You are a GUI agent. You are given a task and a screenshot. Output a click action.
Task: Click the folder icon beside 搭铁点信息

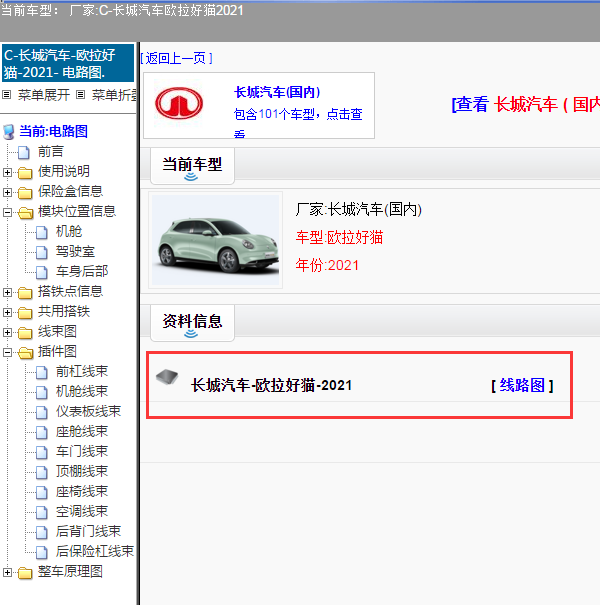[x=25, y=292]
